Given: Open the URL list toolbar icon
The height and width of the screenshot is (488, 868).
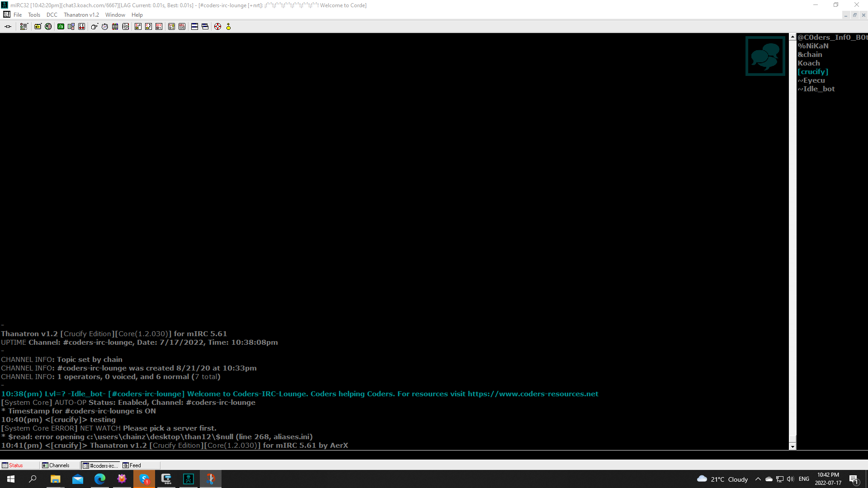Looking at the screenshot, I should (x=182, y=27).
